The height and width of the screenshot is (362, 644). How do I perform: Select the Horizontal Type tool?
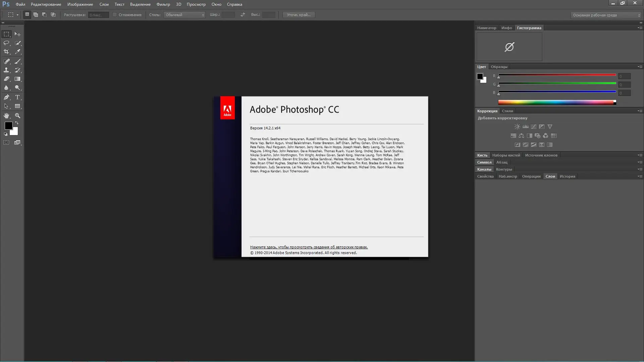17,97
